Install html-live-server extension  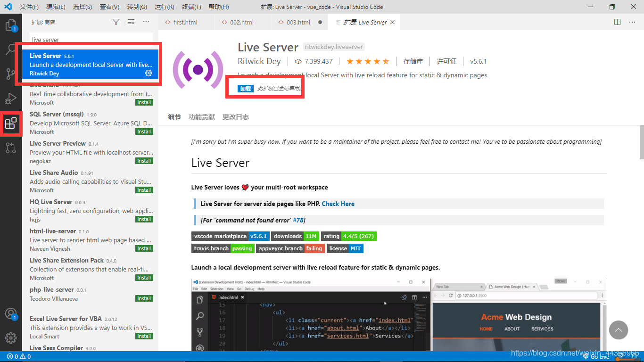click(x=144, y=248)
